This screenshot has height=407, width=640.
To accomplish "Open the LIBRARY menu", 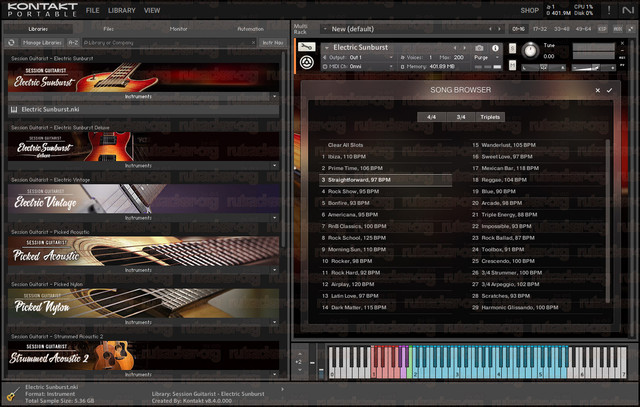I will pos(122,10).
